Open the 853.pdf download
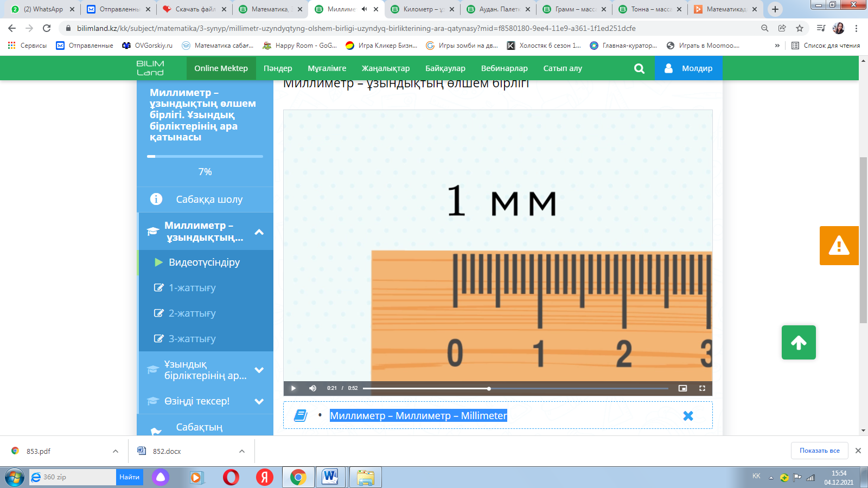The image size is (868, 488). coord(38,451)
